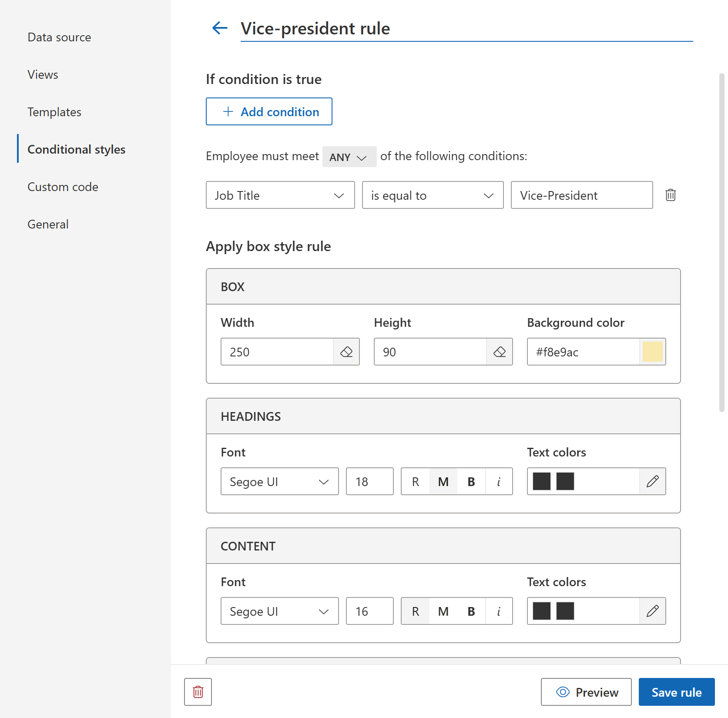Clear the Height value using eraser icon
The width and height of the screenshot is (728, 718).
pos(500,352)
